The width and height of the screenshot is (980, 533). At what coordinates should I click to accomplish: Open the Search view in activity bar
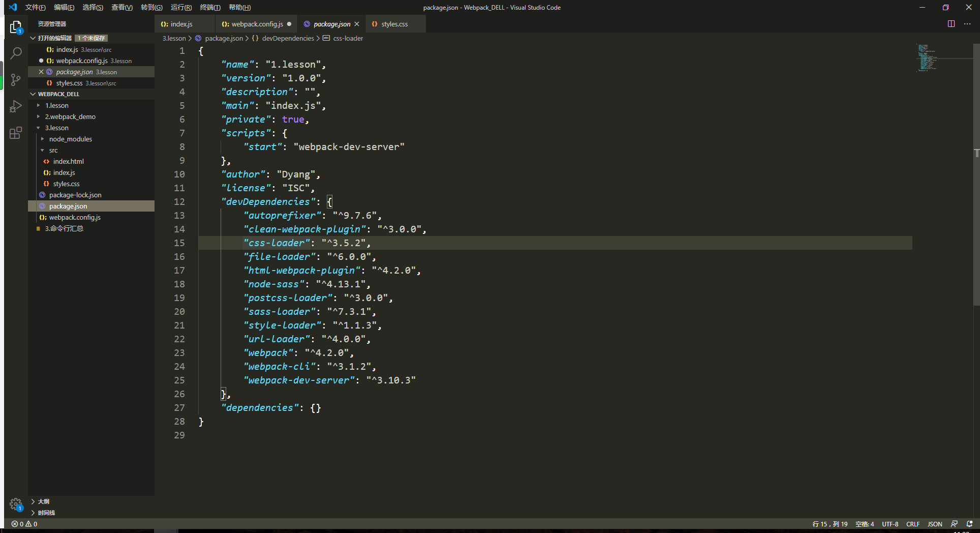(x=16, y=53)
